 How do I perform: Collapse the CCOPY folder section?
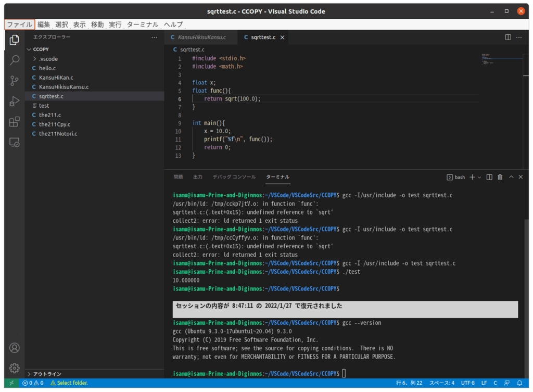[x=94, y=49]
